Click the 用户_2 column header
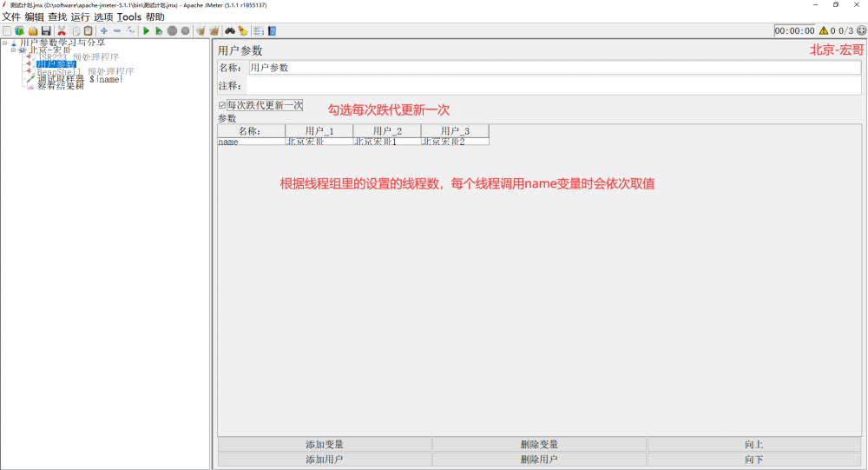Viewport: 868px width, 470px height. pyautogui.click(x=387, y=131)
